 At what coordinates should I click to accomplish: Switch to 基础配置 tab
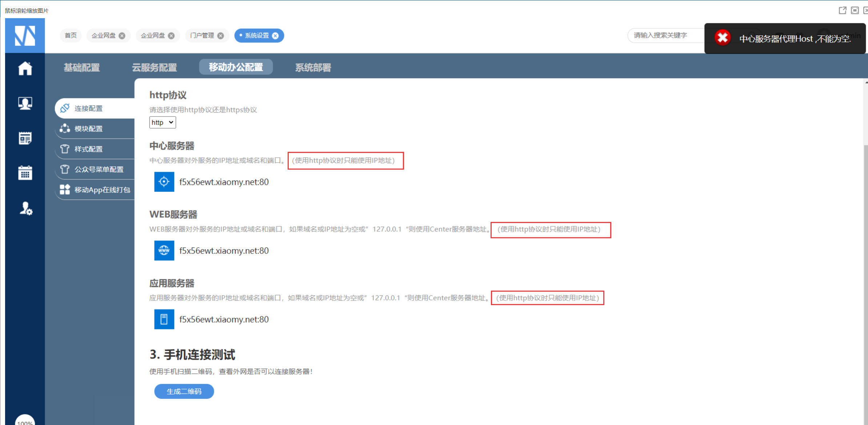[x=82, y=68]
